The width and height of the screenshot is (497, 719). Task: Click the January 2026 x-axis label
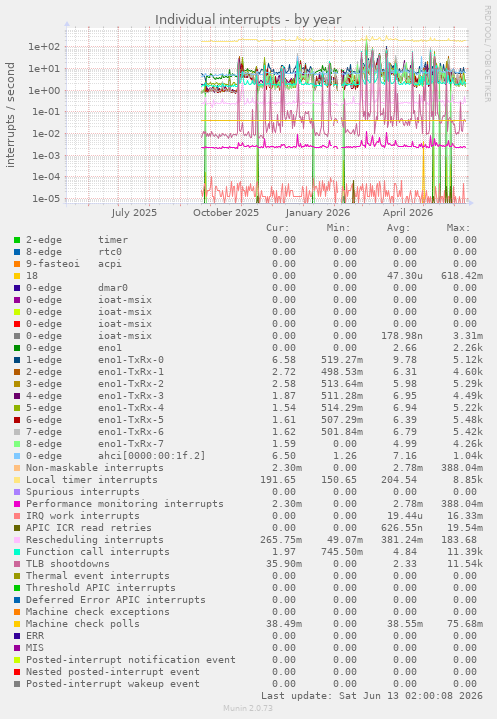pos(317,213)
